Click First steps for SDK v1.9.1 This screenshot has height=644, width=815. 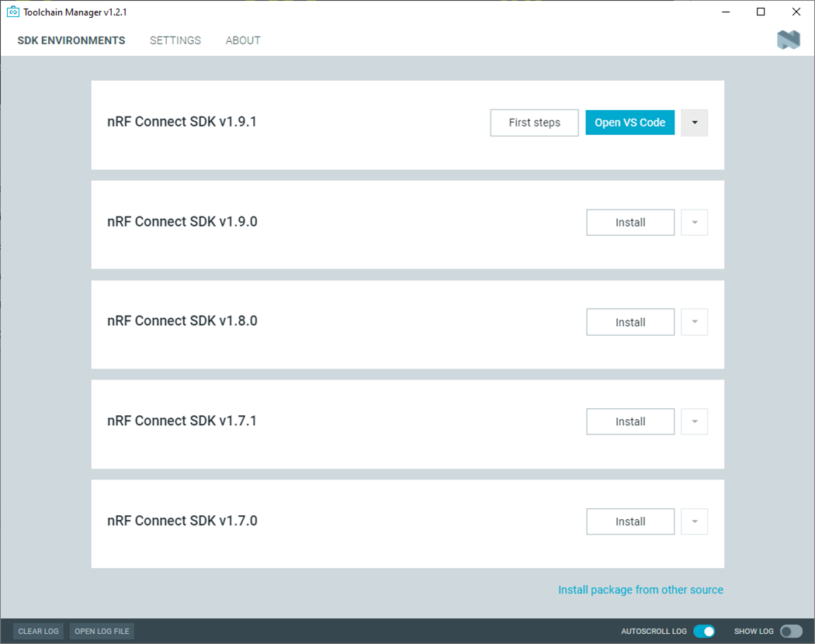point(534,123)
